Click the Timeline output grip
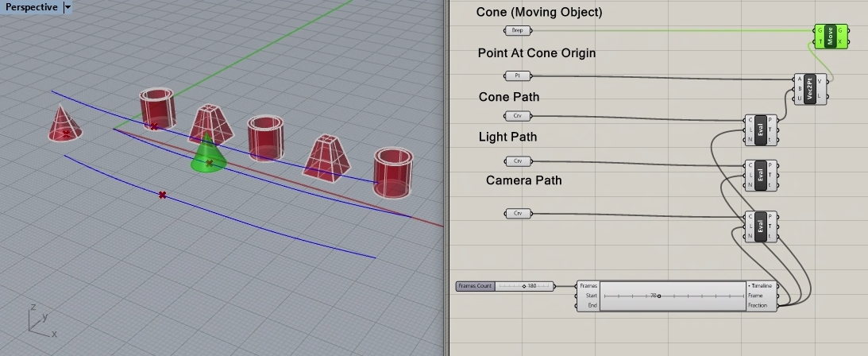 pos(777,286)
